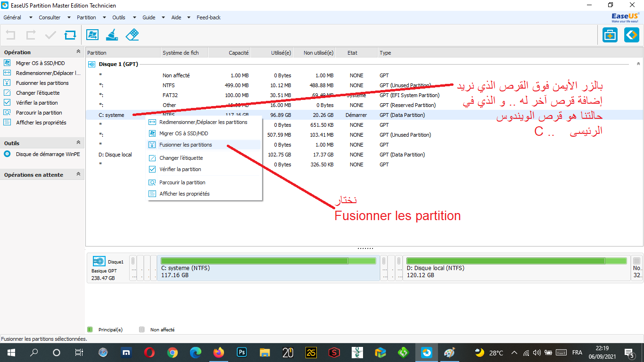The height and width of the screenshot is (362, 644).
Task: Open the Windows Start menu
Action: [x=10, y=353]
